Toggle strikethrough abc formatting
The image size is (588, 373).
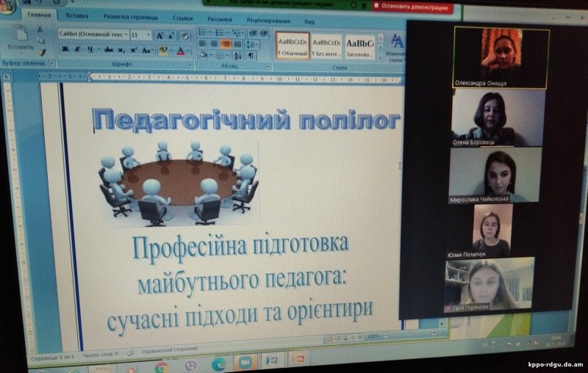pyautogui.click(x=108, y=50)
